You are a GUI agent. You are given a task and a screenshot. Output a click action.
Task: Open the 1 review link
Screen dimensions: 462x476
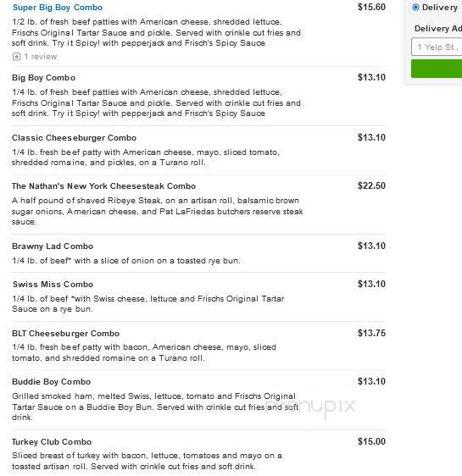click(x=41, y=57)
